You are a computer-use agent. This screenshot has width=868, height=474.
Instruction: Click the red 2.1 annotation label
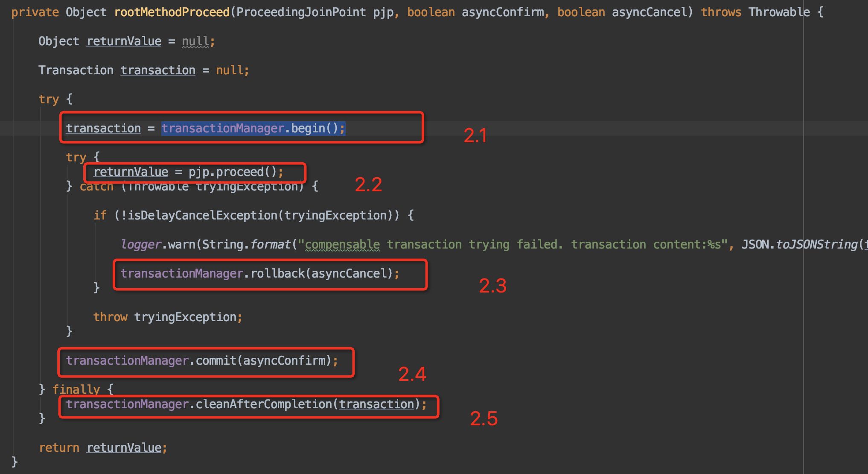click(x=475, y=136)
